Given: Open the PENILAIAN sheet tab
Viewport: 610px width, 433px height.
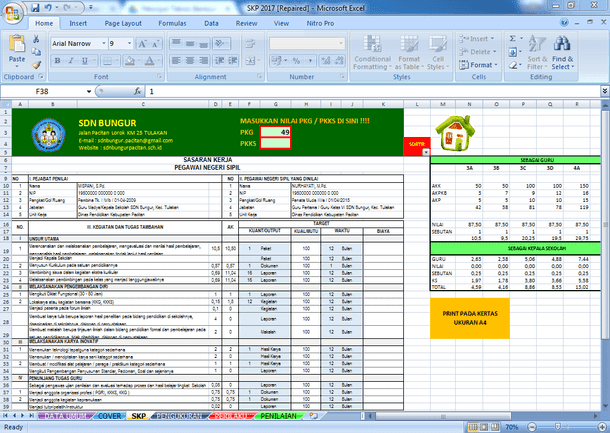Looking at the screenshot, I should click(x=279, y=416).
